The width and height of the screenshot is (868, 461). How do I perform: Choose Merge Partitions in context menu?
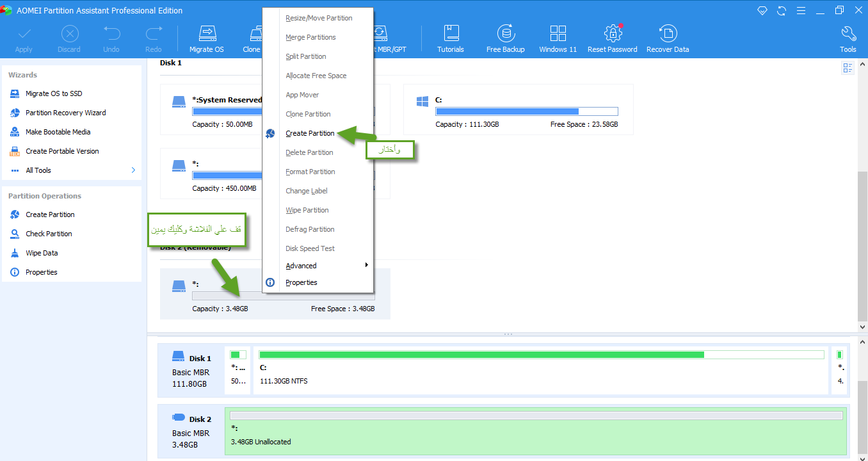pyautogui.click(x=310, y=37)
